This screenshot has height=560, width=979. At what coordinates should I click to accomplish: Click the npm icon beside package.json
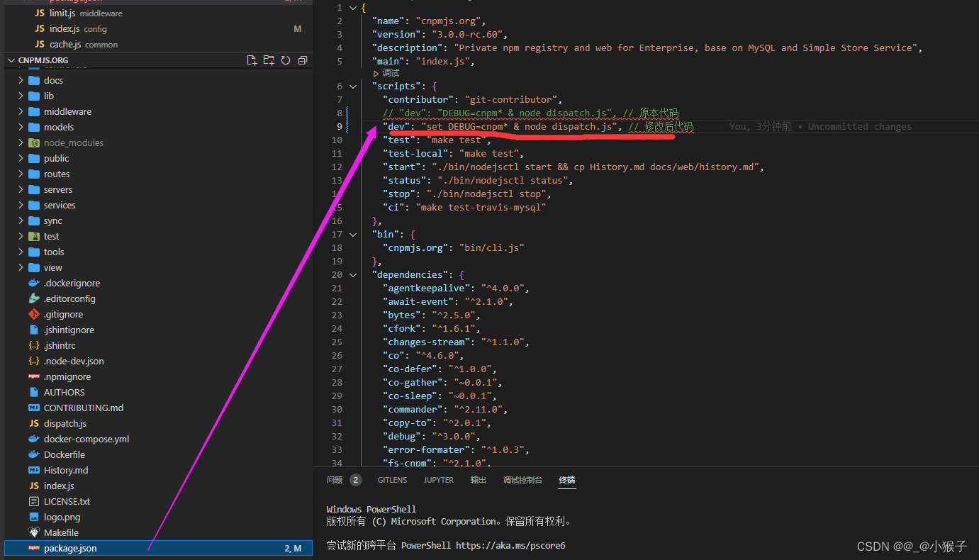(34, 548)
